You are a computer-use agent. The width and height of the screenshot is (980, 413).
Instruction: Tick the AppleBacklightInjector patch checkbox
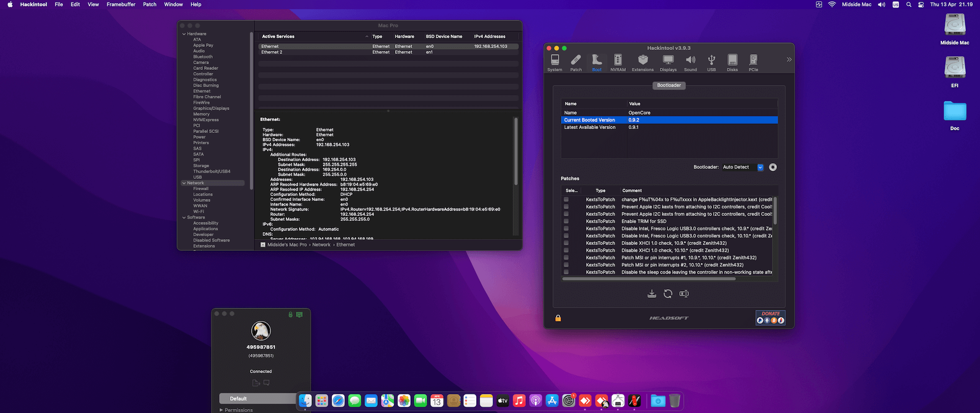click(566, 199)
